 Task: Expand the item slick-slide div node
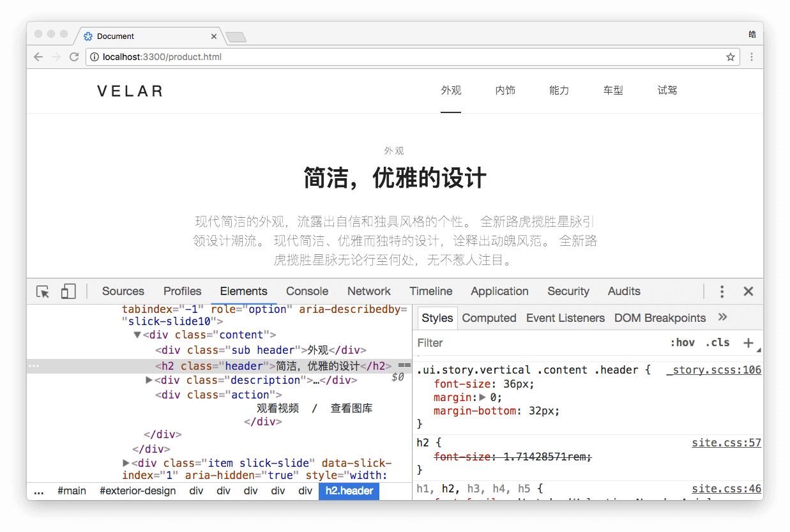(126, 463)
